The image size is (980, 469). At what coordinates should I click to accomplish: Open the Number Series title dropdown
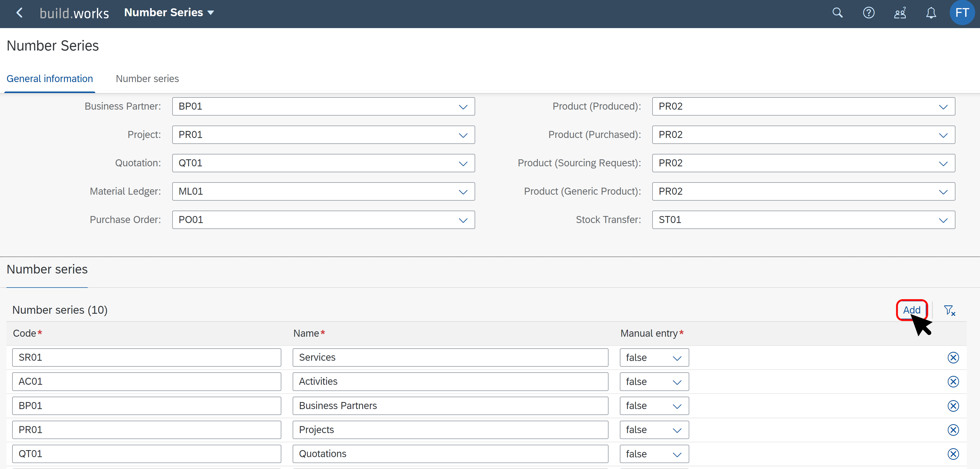click(169, 12)
